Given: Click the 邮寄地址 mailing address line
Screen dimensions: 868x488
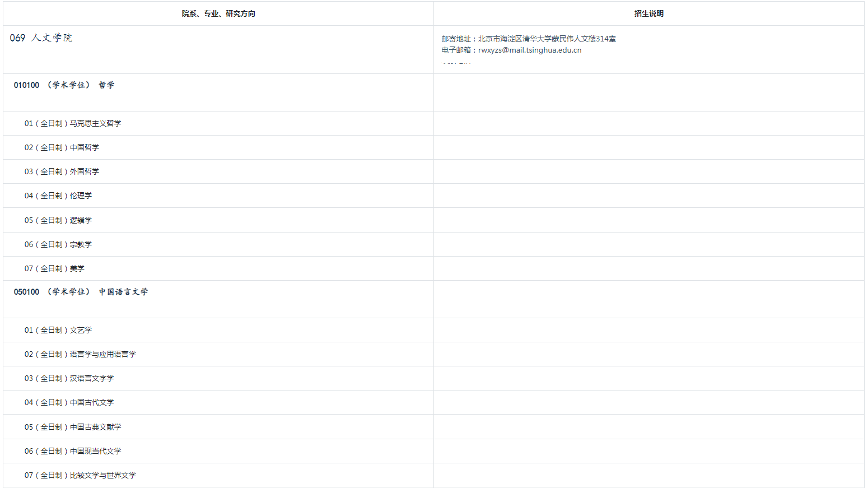Looking at the screenshot, I should (x=528, y=39).
